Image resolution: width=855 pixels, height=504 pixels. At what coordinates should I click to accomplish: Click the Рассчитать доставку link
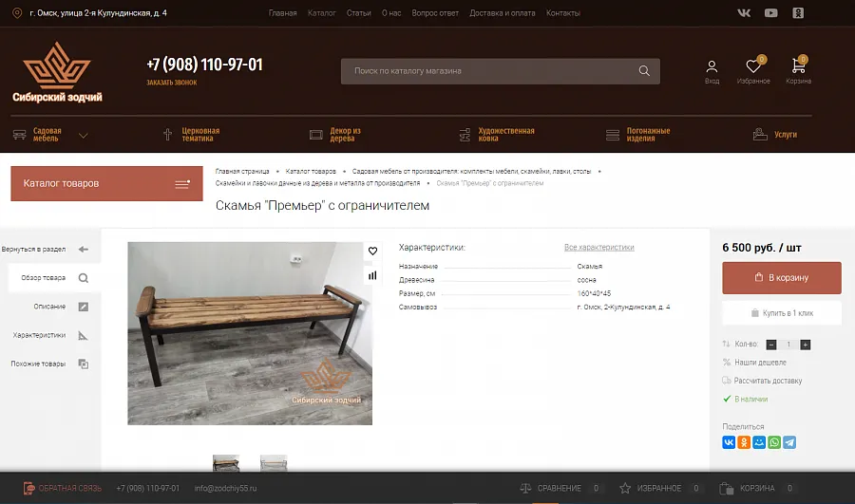pos(768,381)
